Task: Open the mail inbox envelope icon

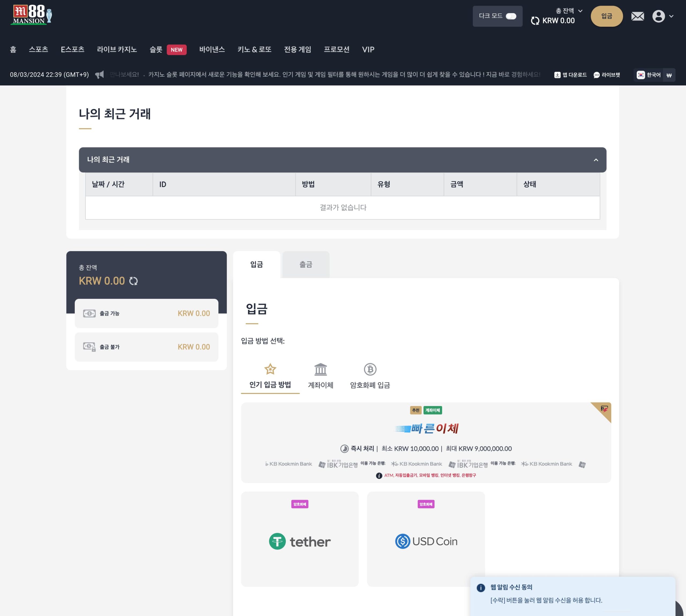Action: pos(637,16)
